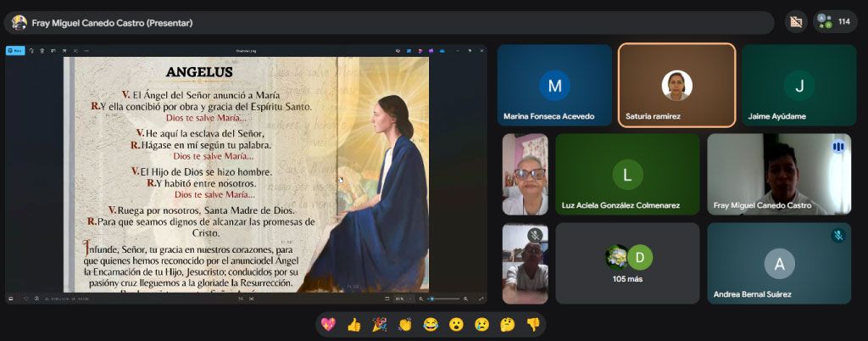This screenshot has width=868, height=341.
Task: Click the favorite heart icon in viewer status bar
Action: [26, 299]
